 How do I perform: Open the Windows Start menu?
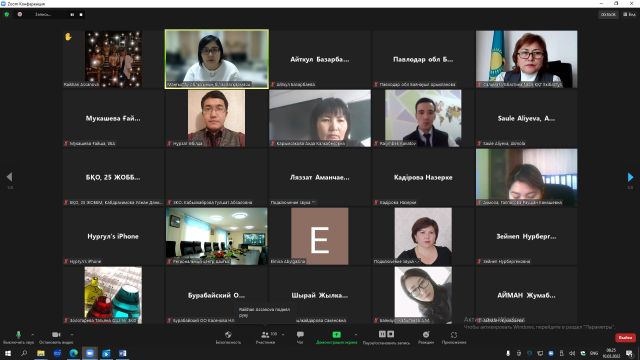click(8, 353)
